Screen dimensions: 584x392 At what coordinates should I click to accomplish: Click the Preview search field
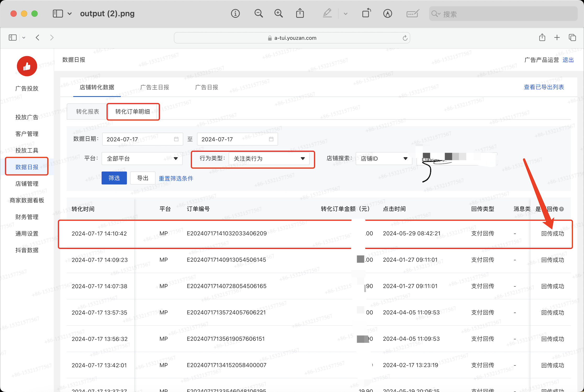pyautogui.click(x=503, y=14)
